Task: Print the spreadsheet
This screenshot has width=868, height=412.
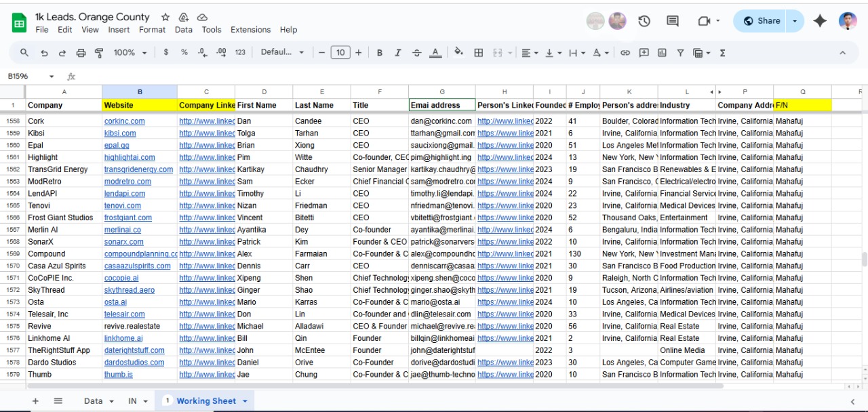Action: click(x=81, y=53)
